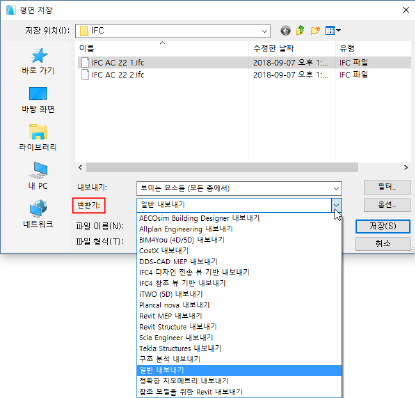Click the horizontal scrollbar in file list
The width and height of the screenshot is (415, 398).
tap(222, 167)
